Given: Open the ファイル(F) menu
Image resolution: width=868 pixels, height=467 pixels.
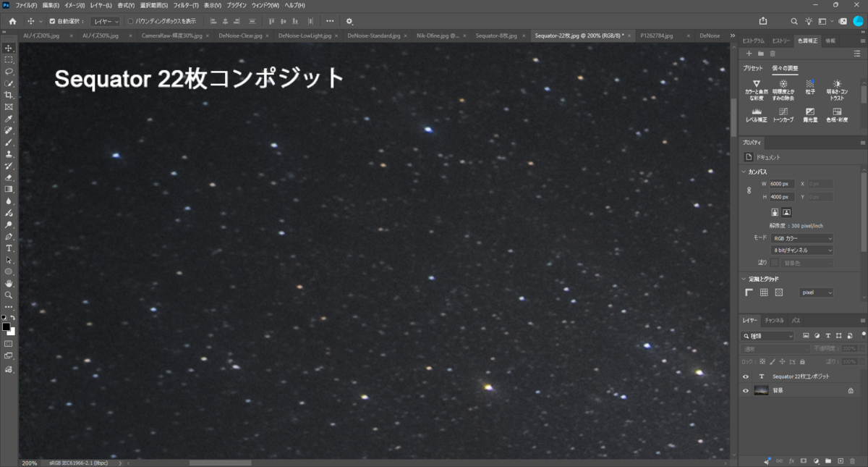Looking at the screenshot, I should 26,5.
